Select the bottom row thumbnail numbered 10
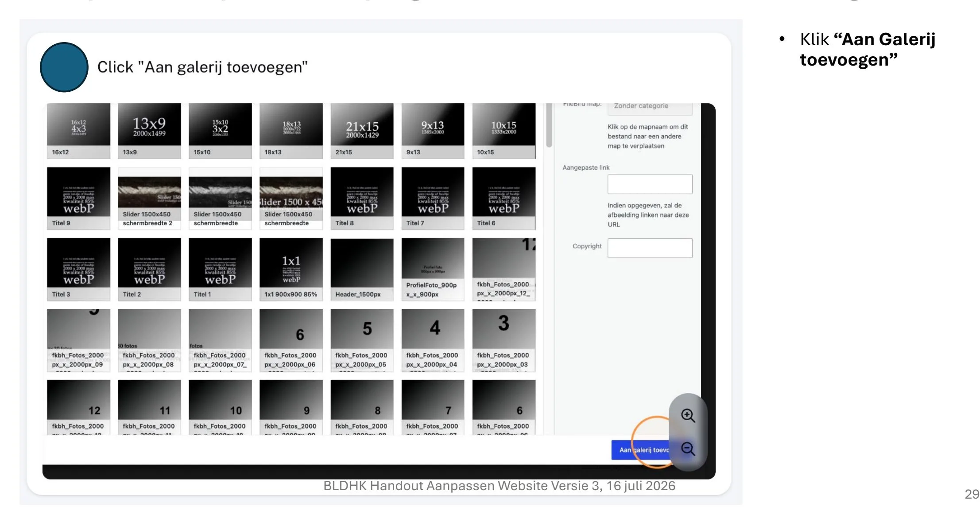This screenshot has height=519, width=980. click(220, 407)
